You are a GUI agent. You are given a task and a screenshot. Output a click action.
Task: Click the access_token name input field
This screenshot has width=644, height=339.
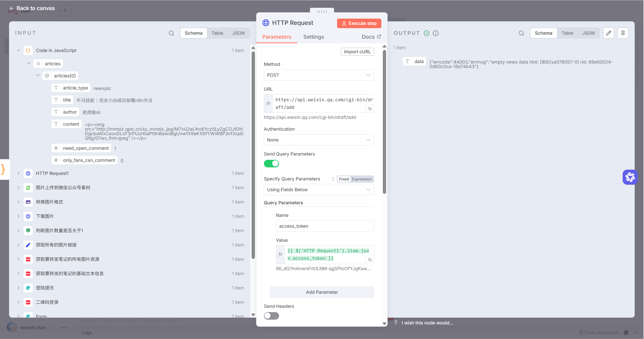(x=325, y=226)
